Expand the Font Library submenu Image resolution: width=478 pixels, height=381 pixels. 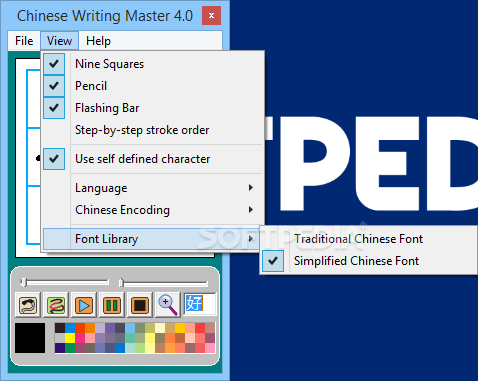pos(152,239)
